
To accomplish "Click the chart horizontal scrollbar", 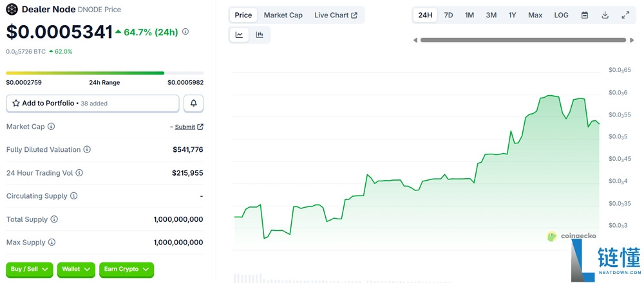I will 522,40.
